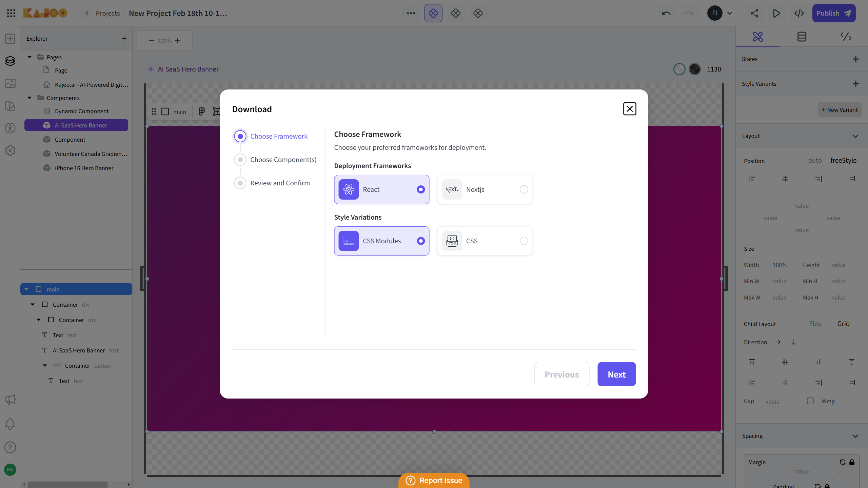Image resolution: width=868 pixels, height=488 pixels.
Task: Open the announcements megaphone icon
Action: tap(10, 400)
